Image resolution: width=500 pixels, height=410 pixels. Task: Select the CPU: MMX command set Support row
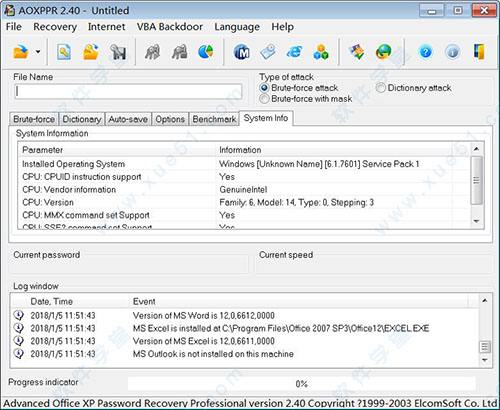[244, 215]
